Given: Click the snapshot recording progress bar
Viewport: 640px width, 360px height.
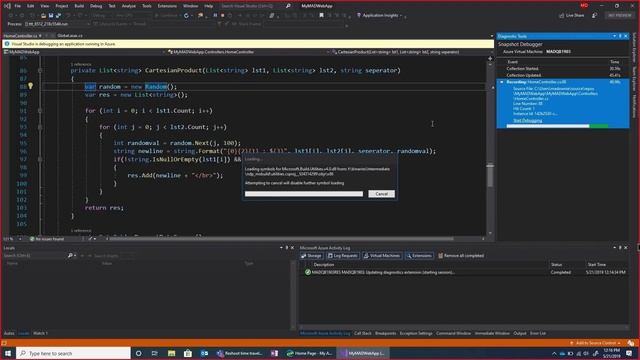Looking at the screenshot, I should tap(557, 126).
